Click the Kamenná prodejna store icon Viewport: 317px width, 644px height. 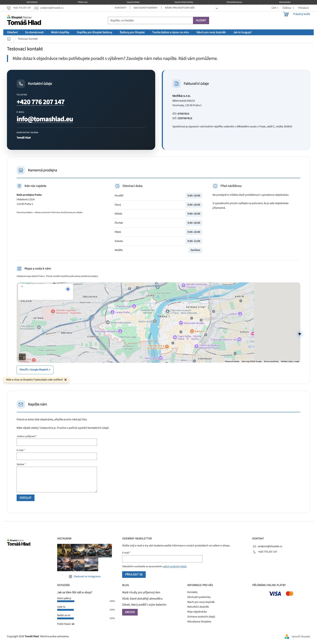point(21,170)
